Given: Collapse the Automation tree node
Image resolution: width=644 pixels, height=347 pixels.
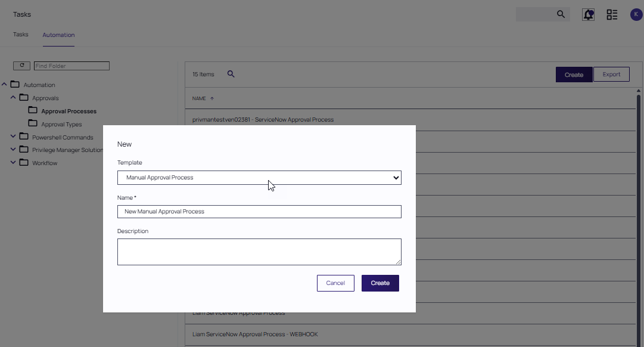Looking at the screenshot, I should [5, 84].
